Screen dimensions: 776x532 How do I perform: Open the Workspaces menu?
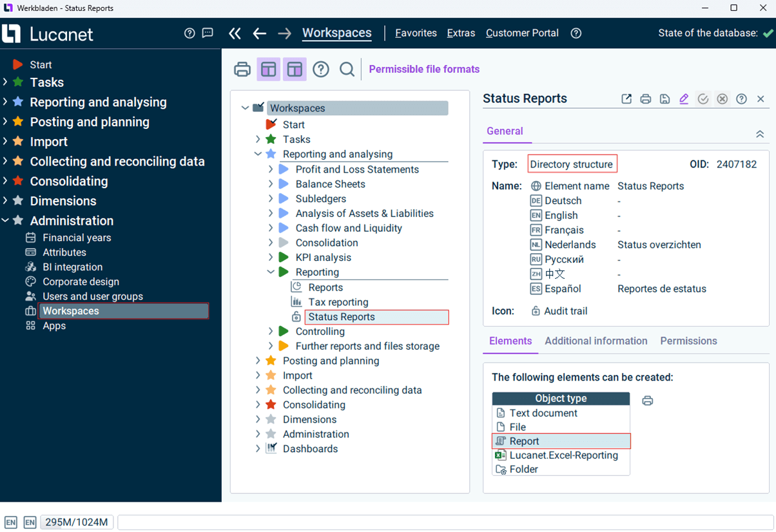pyautogui.click(x=337, y=33)
